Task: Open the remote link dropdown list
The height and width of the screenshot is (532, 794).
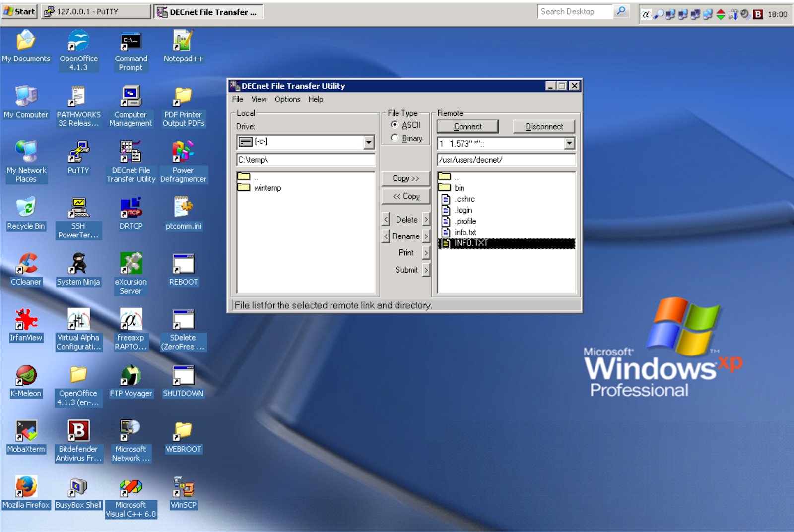Action: (569, 143)
